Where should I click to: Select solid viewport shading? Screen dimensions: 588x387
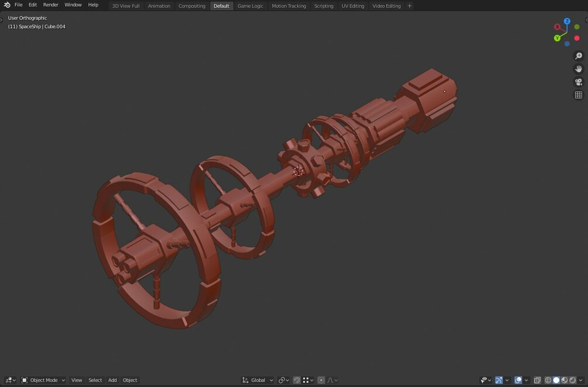coord(556,380)
